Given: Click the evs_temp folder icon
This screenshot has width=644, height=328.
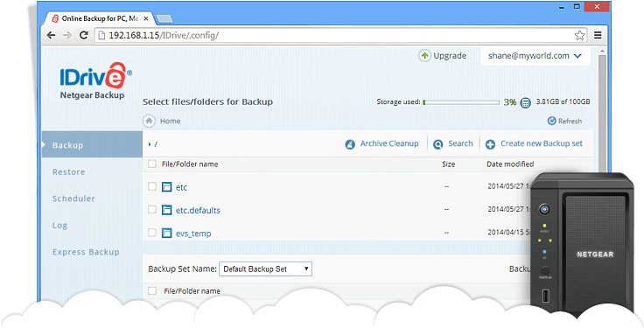Looking at the screenshot, I should tap(166, 233).
